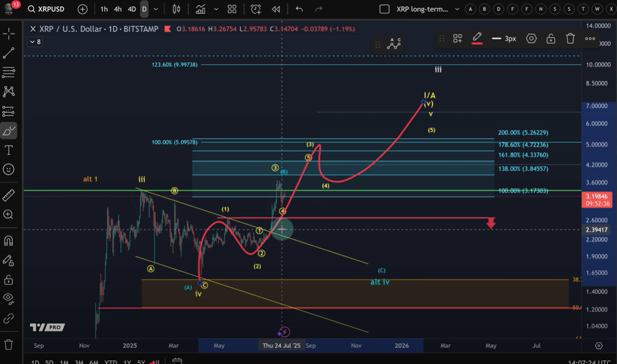This screenshot has height=364, width=617.
Task: Open drawing settings hexagon icon
Action: 531,38
